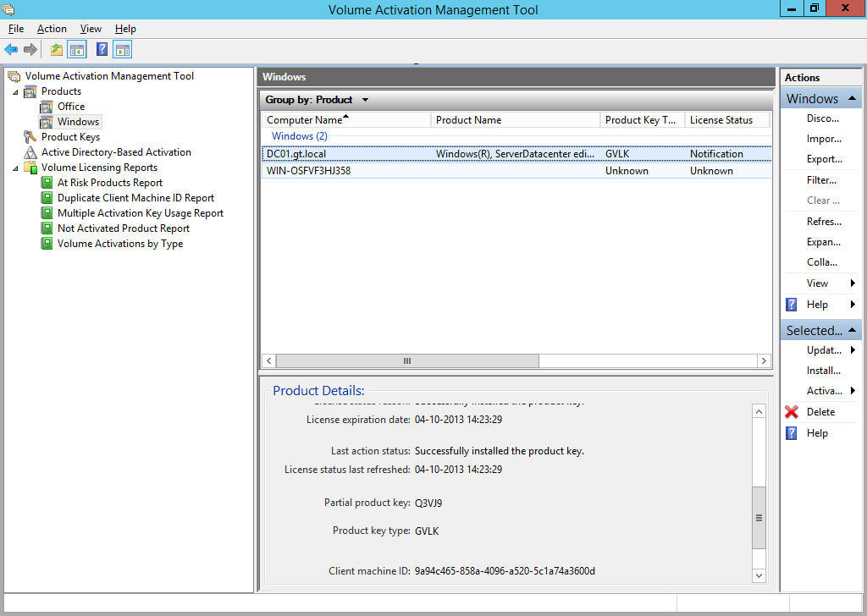The image size is (867, 616).
Task: Click the Up one level folder icon
Action: click(57, 50)
